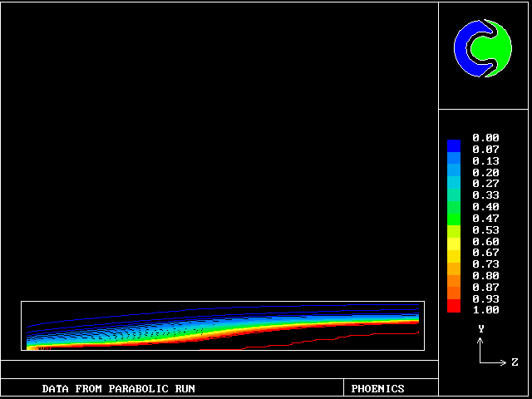This screenshot has height=399, width=532.
Task: Click the 0.67 legend value
Action: (485, 253)
